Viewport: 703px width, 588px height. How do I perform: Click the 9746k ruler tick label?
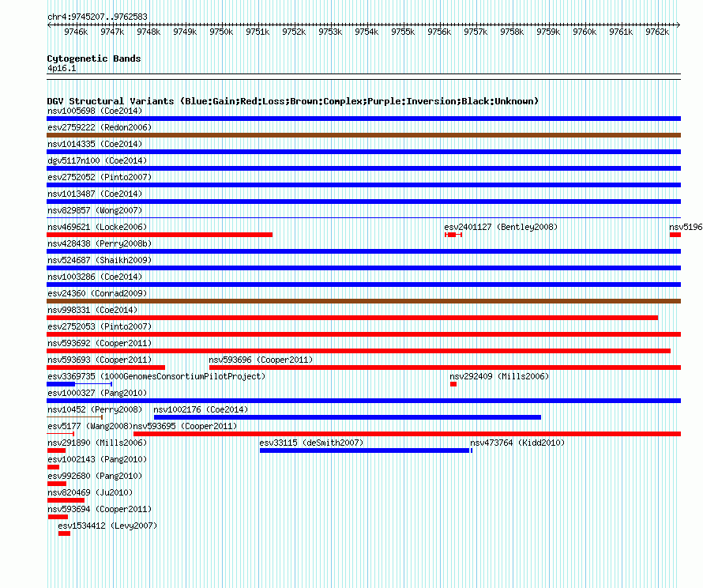76,32
